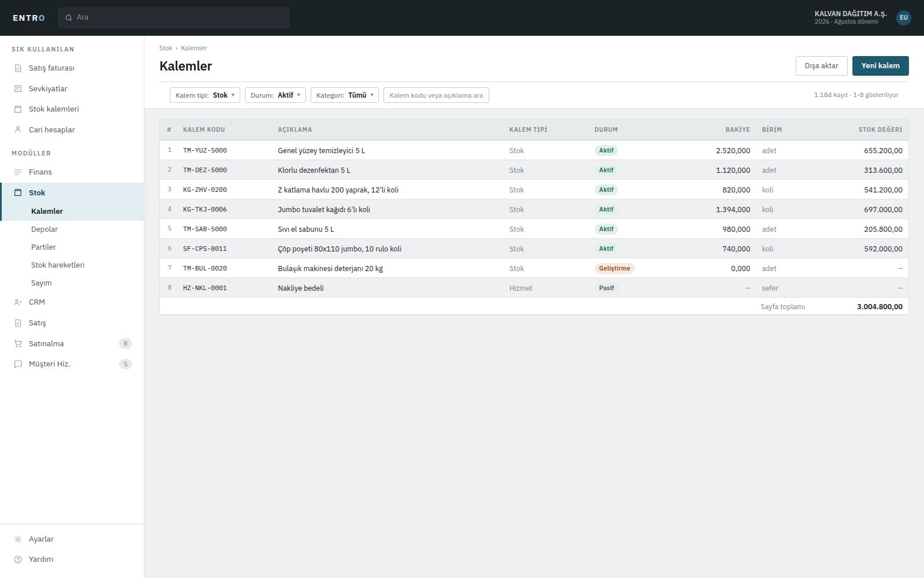This screenshot has height=578, width=924.
Task: Click the Stok module icon
Action: click(18, 193)
